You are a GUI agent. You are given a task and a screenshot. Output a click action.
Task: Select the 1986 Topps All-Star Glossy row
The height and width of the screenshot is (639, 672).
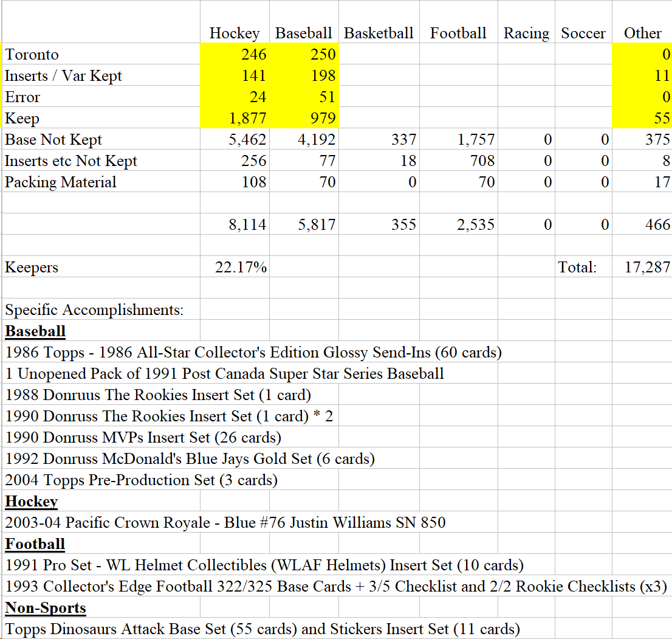253,352
